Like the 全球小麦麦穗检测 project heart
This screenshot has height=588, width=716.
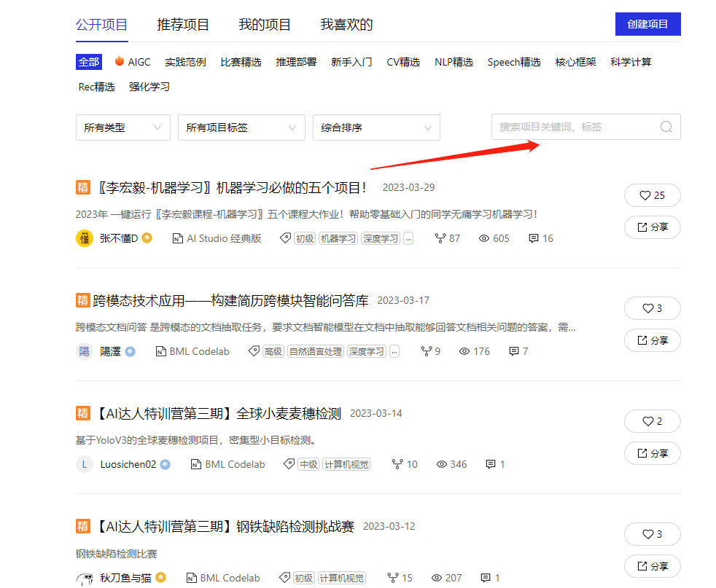[x=652, y=421]
